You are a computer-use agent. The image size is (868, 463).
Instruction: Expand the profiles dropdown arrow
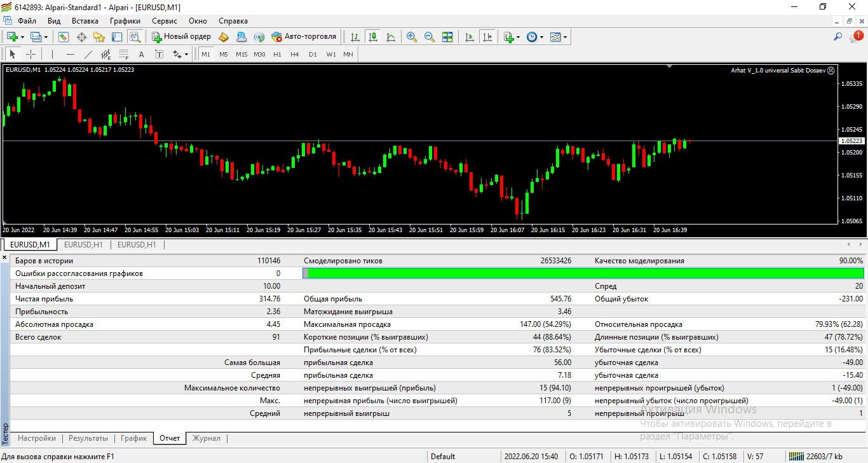coord(46,37)
